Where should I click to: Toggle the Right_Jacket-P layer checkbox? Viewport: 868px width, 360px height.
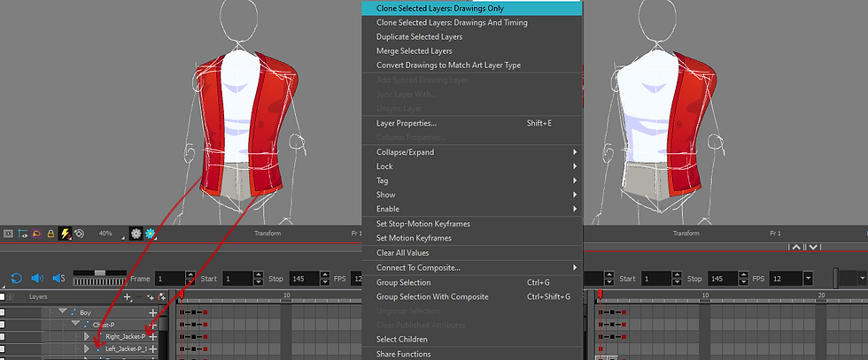pyautogui.click(x=3, y=336)
